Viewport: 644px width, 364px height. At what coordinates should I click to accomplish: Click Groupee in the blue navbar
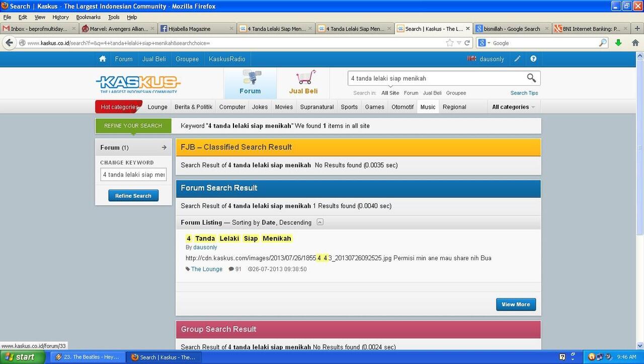coord(187,59)
